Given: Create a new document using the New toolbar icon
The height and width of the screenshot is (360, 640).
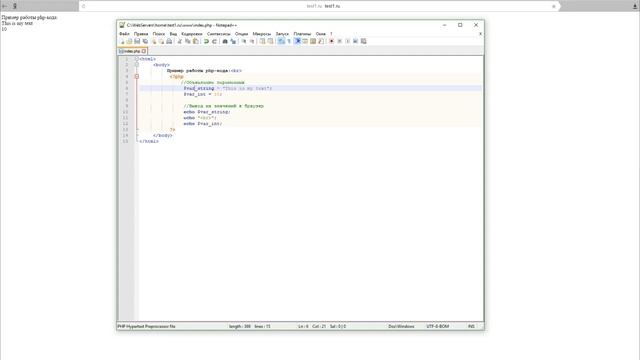Looking at the screenshot, I should [122, 41].
